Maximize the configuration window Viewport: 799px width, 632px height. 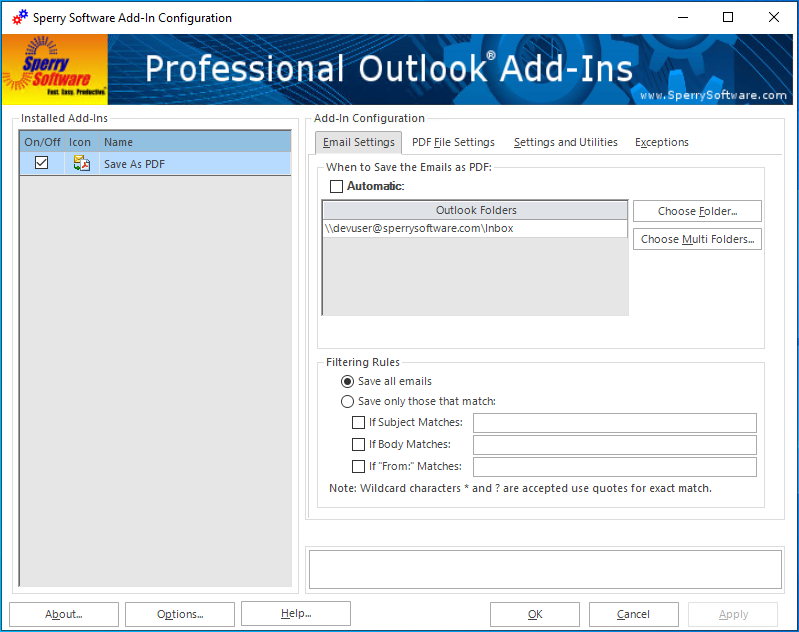click(728, 17)
